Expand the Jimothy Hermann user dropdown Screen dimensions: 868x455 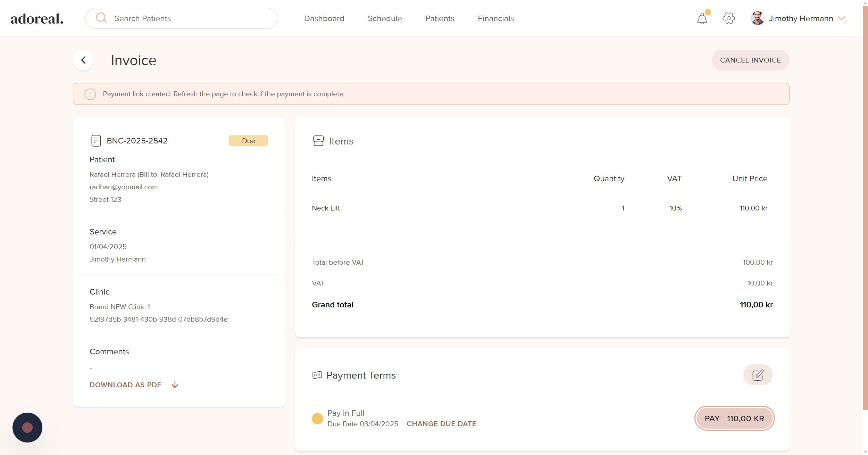tap(841, 18)
